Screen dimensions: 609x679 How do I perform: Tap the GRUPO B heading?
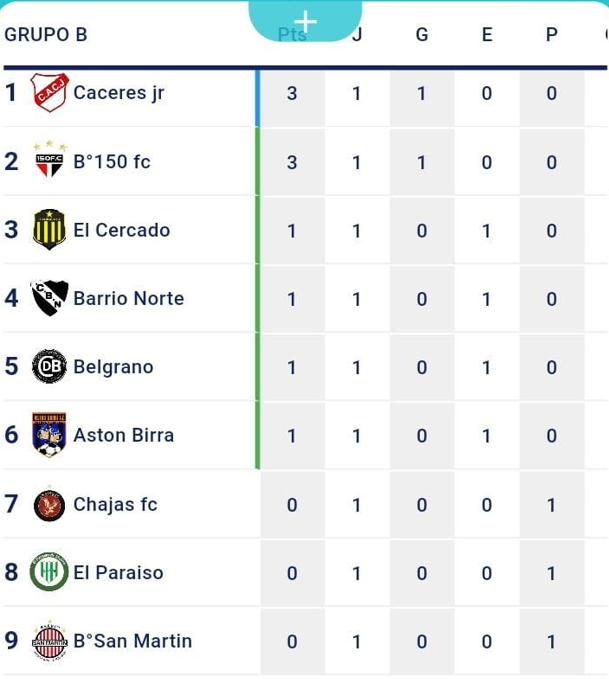click(46, 35)
